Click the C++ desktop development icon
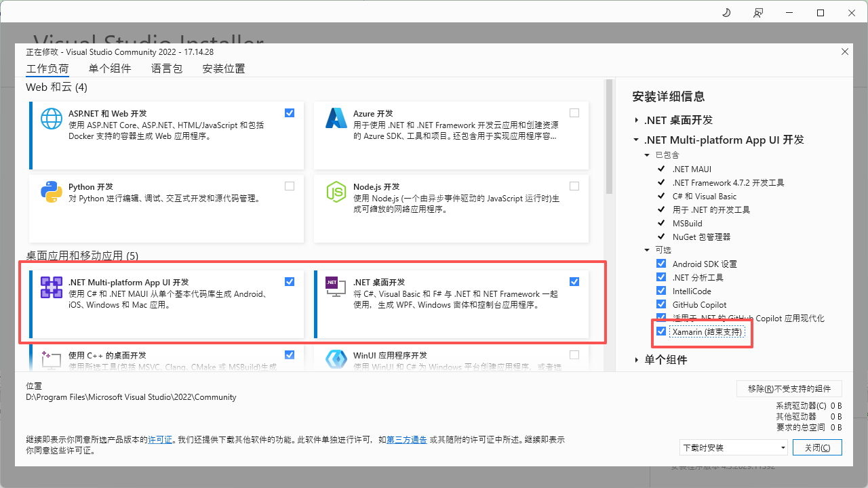This screenshot has width=868, height=488. point(52,359)
